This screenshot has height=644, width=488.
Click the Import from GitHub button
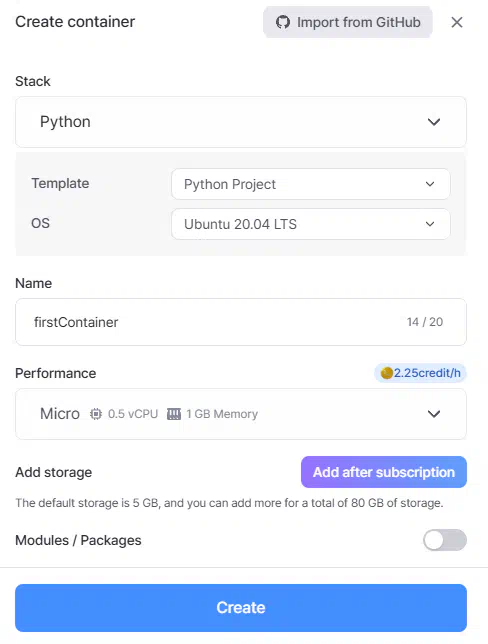348,22
